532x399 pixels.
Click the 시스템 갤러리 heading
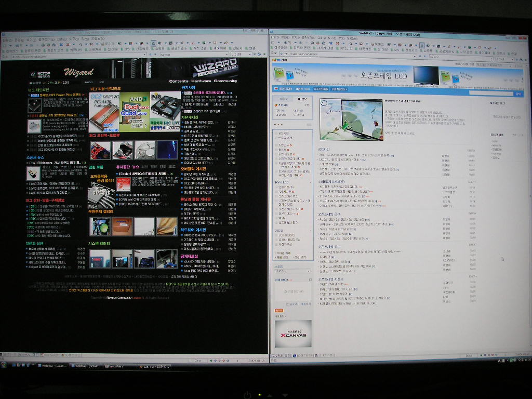tap(99, 244)
